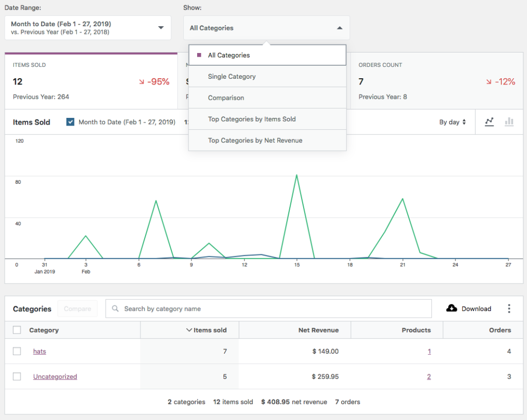Select the Orders Count summary card
The height and width of the screenshot is (420, 527).
click(x=436, y=80)
